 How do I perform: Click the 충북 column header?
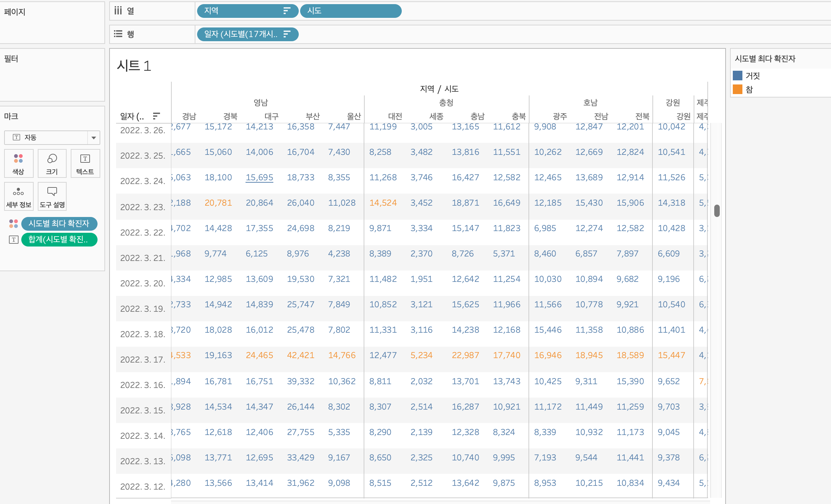click(x=519, y=116)
